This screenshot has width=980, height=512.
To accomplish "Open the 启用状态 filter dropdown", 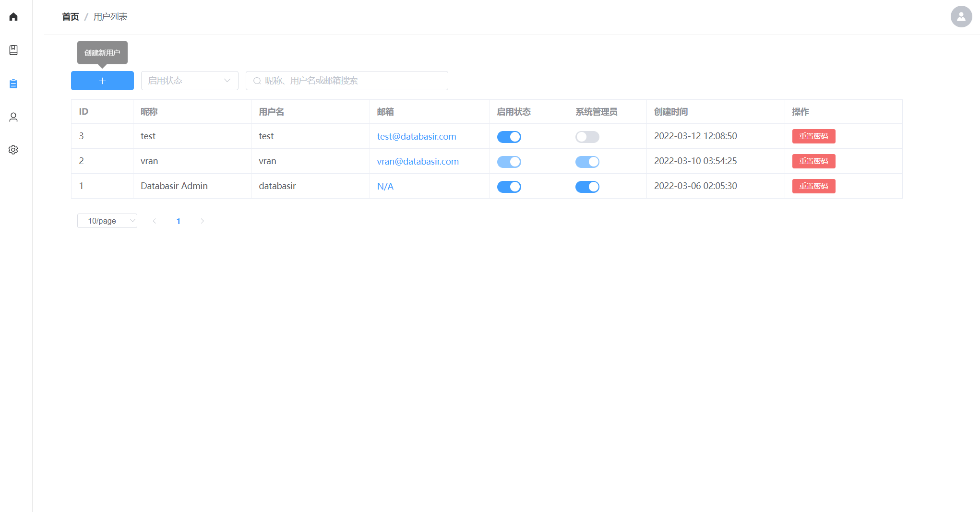I will tap(190, 81).
